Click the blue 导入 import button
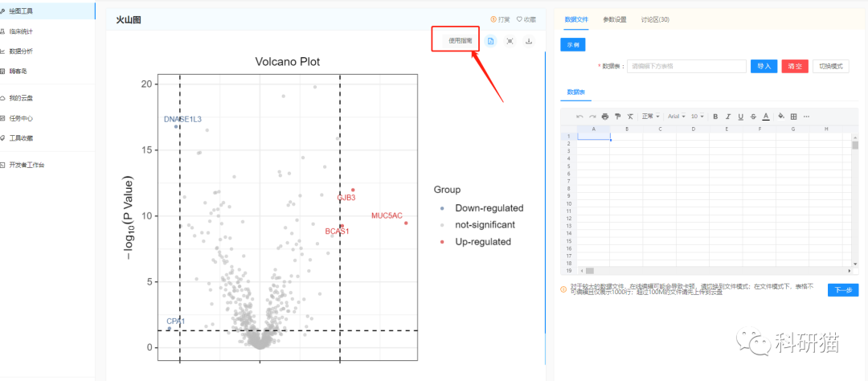The image size is (868, 381). (764, 66)
